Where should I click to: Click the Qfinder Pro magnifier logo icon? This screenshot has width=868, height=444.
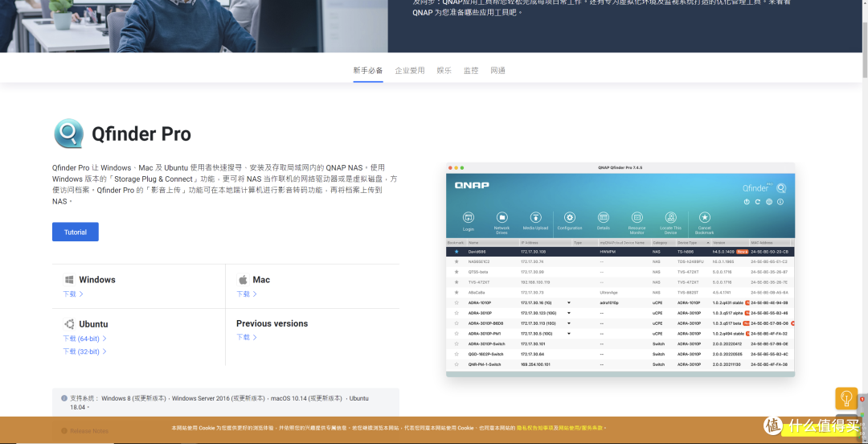pyautogui.click(x=68, y=133)
